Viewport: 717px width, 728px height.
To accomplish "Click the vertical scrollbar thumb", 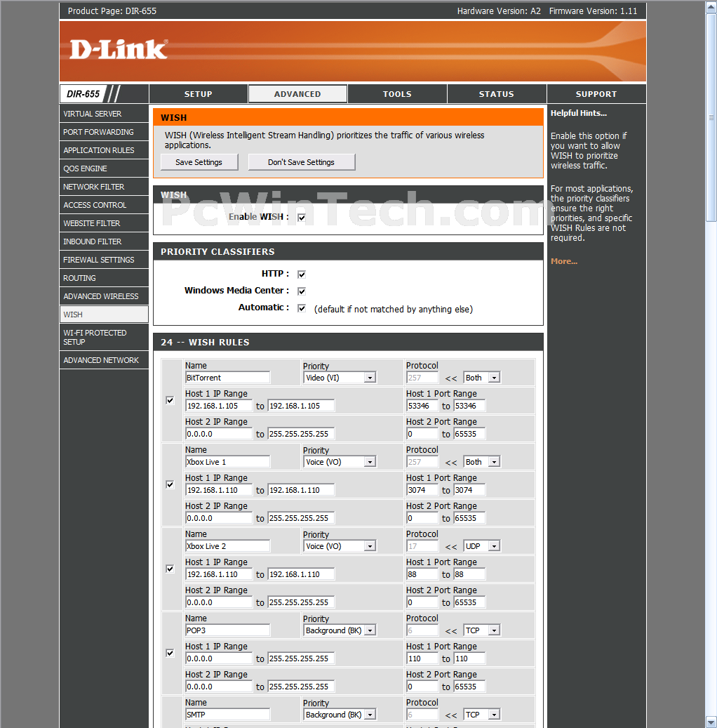I will point(711,117).
